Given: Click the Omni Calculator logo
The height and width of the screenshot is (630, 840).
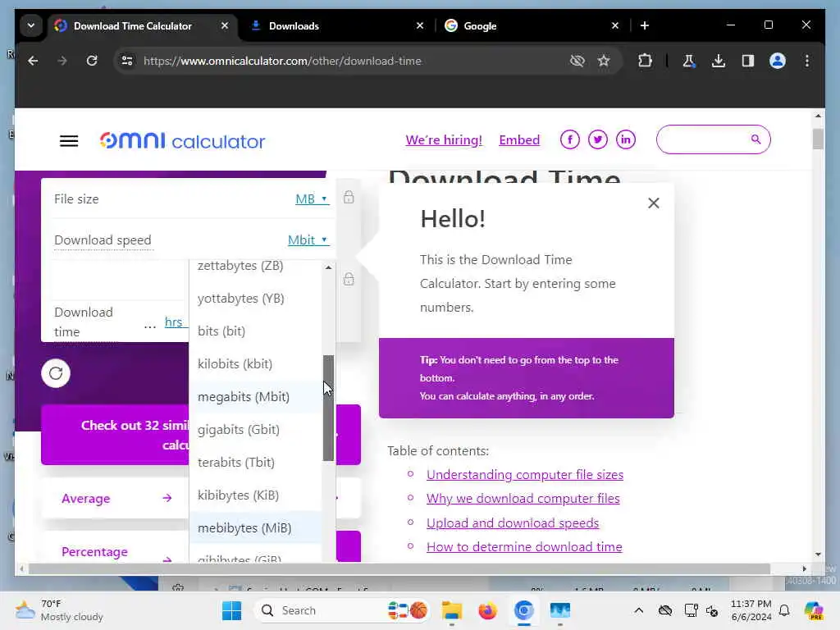Looking at the screenshot, I should point(182,141).
